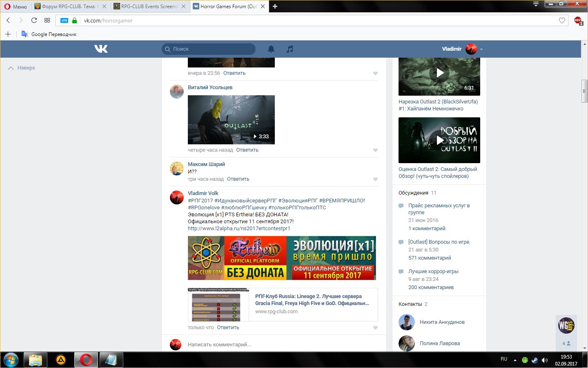Play the Добрый обзор на Outlast II video

click(x=439, y=140)
